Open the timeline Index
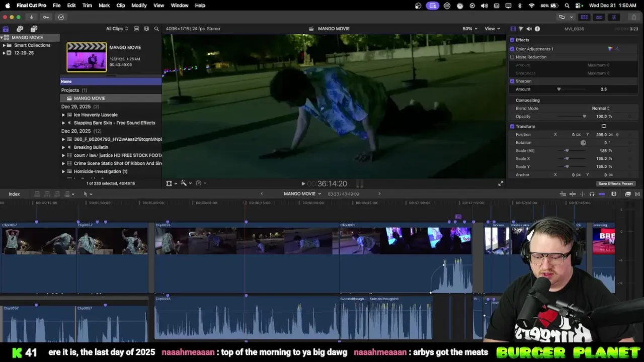644x362 pixels. coord(14,194)
